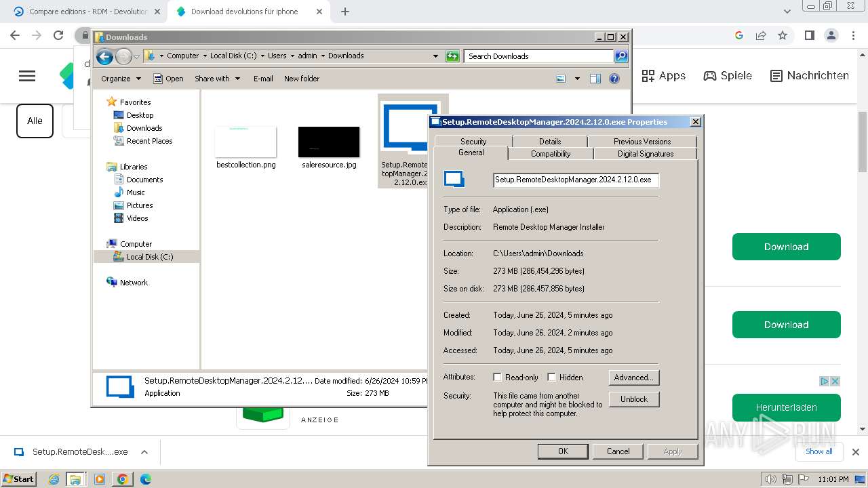Click the file name field in Properties

[576, 180]
